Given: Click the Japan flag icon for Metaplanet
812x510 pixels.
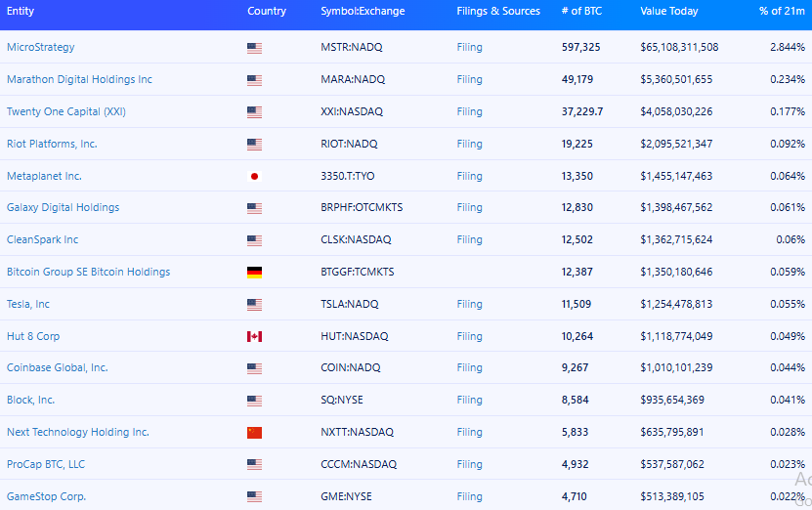Looking at the screenshot, I should coord(254,176).
